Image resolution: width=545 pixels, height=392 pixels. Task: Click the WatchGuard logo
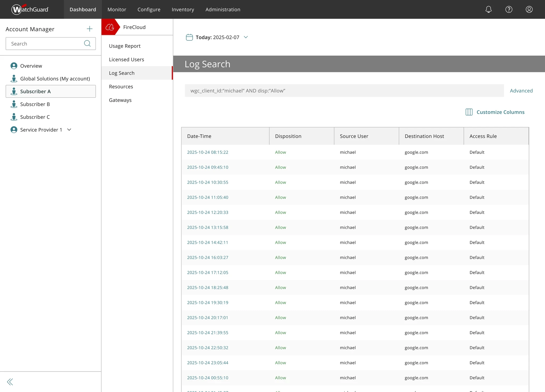click(x=30, y=9)
